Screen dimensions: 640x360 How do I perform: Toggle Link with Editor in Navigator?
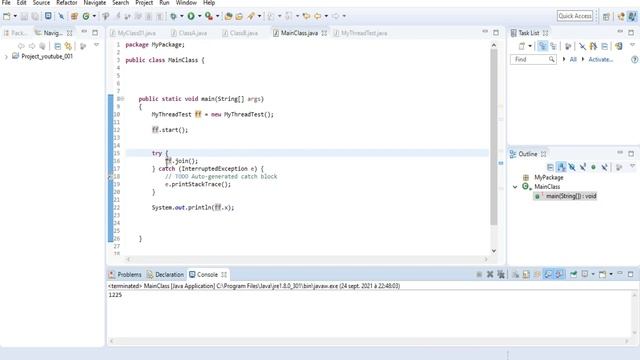click(68, 46)
